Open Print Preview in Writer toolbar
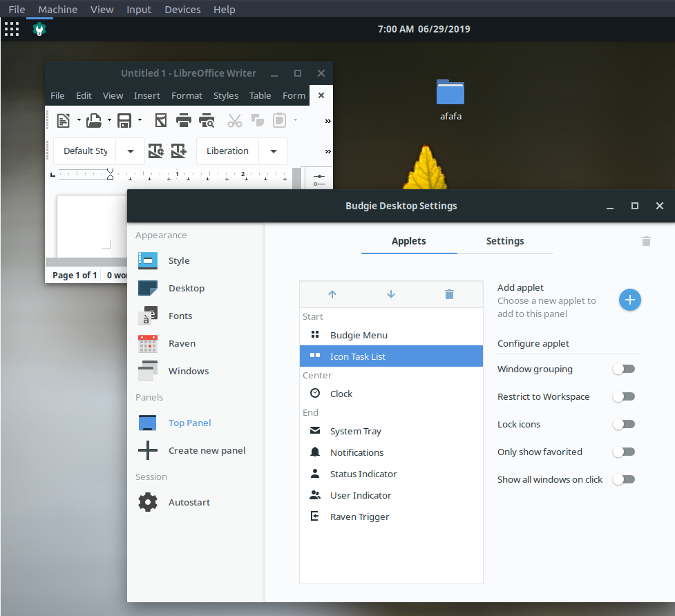The image size is (675, 616). tap(207, 120)
